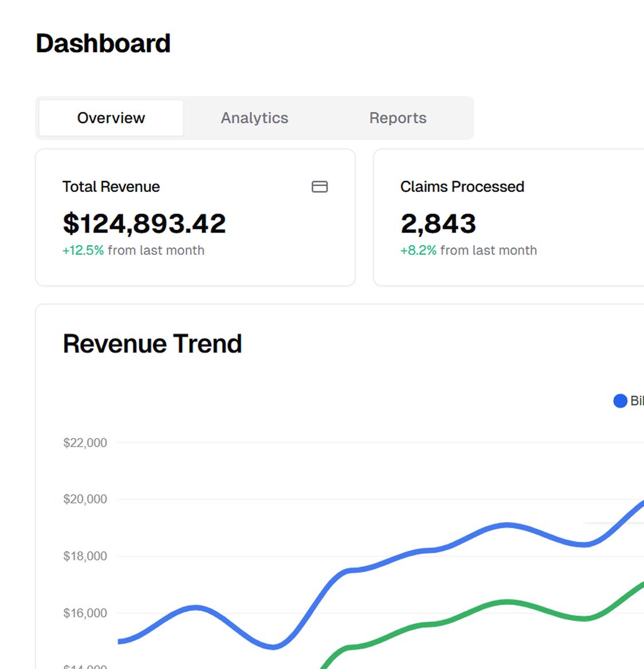Select the $124,893.42 revenue amount
The width and height of the screenshot is (644, 669).
(144, 223)
